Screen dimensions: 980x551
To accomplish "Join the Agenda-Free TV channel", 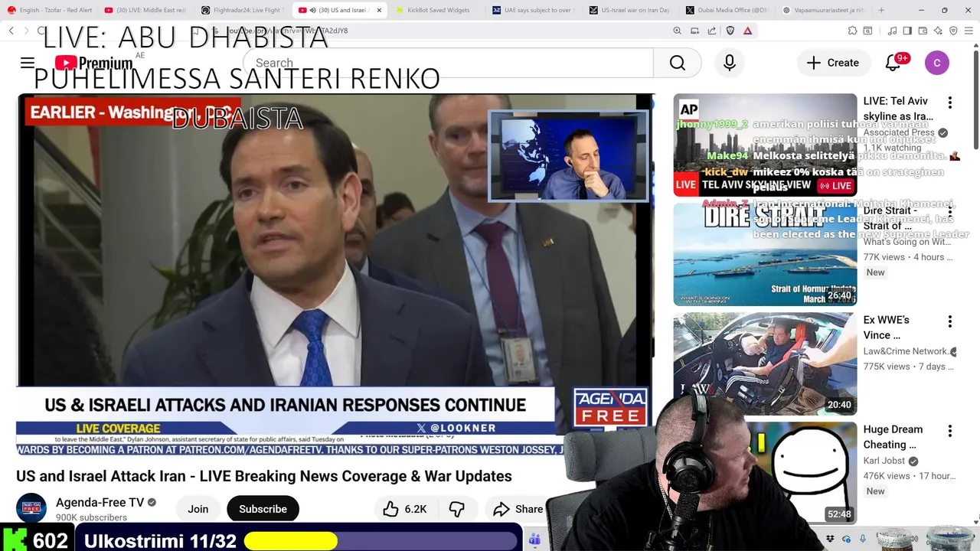I will point(198,509).
